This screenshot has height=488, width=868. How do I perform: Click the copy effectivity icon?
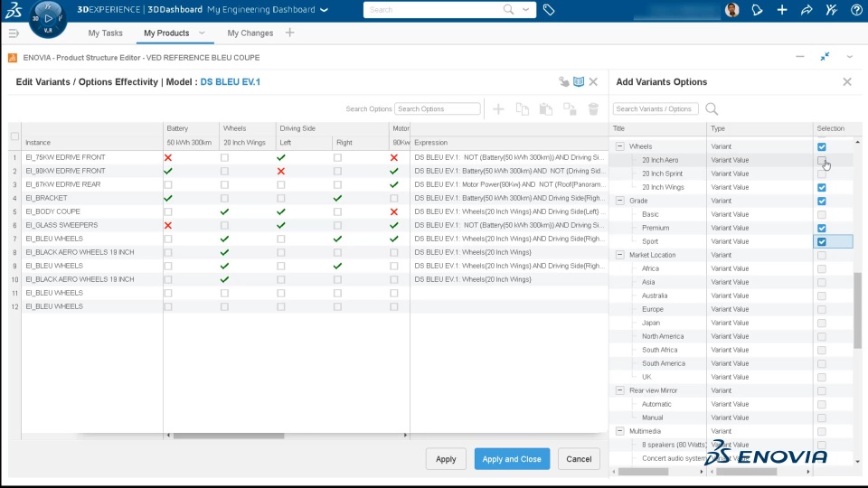pos(522,109)
